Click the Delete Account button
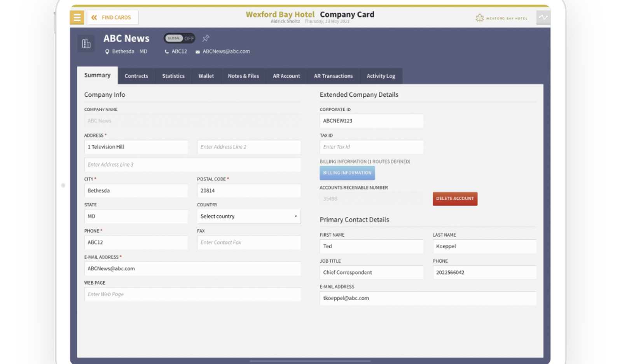This screenshot has width=622, height=364. click(455, 199)
